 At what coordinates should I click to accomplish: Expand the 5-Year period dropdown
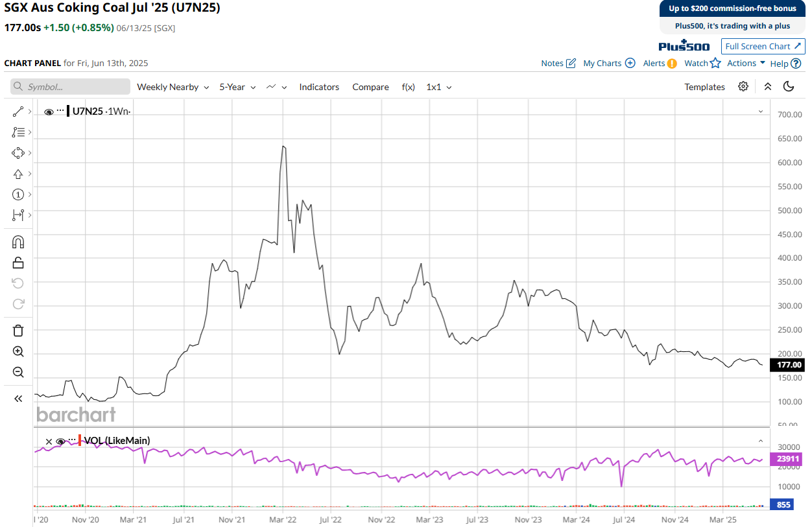point(237,87)
